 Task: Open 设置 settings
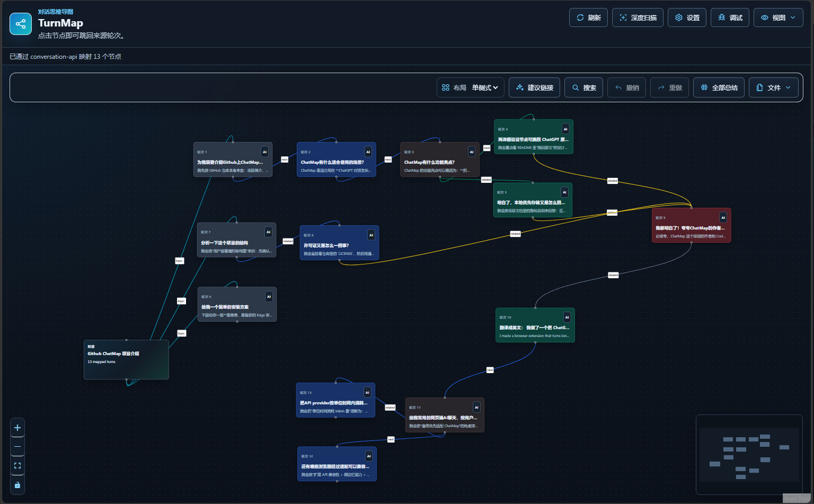coord(687,17)
